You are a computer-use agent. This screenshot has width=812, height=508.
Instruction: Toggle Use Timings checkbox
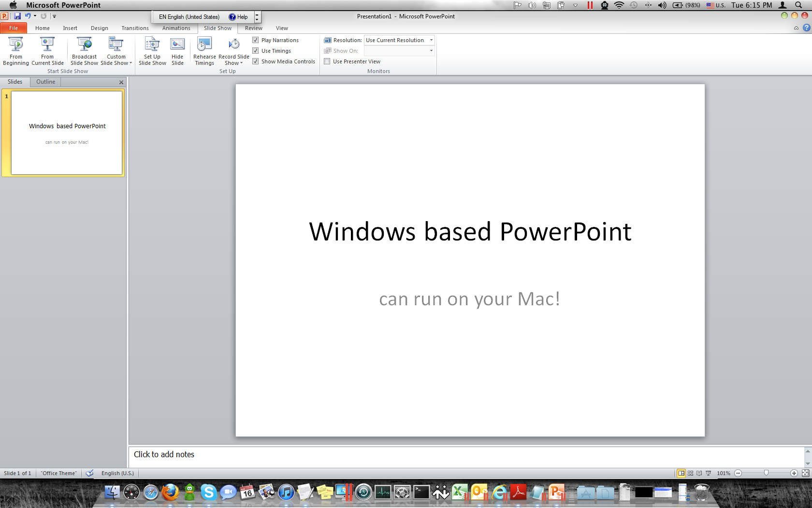coord(256,51)
